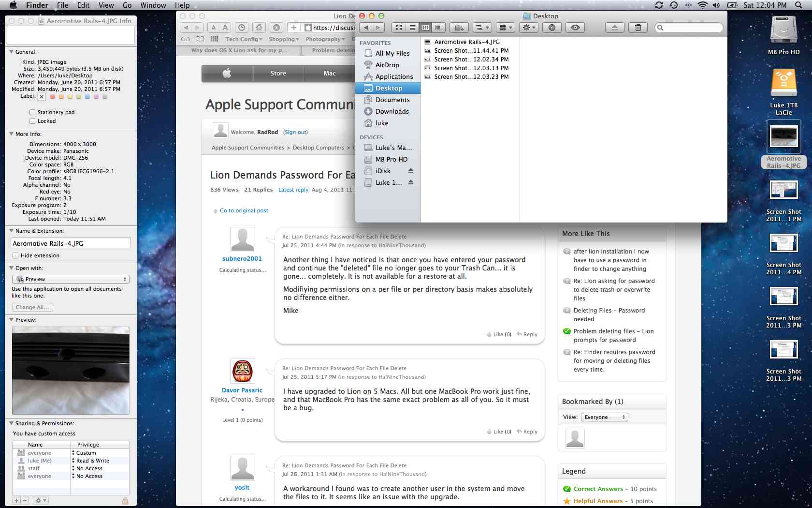Open subnero2001's profile link
Viewport: 812px width, 508px height.
coord(242,259)
